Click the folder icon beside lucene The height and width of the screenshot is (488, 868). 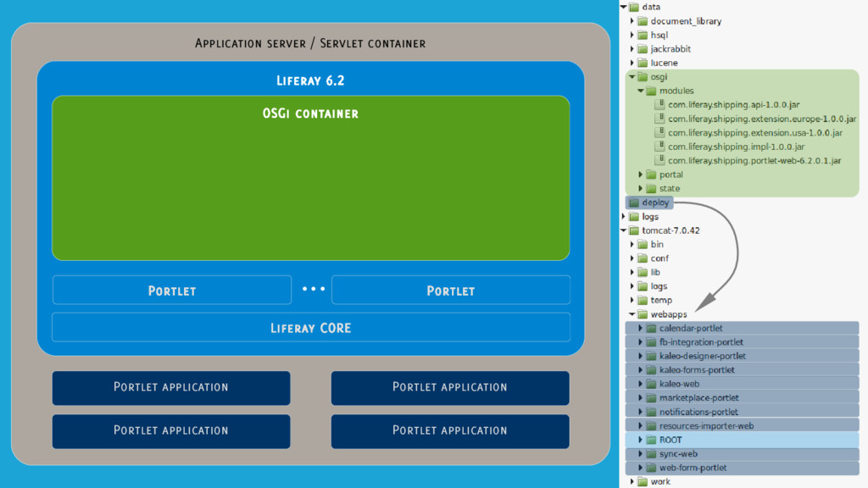643,63
